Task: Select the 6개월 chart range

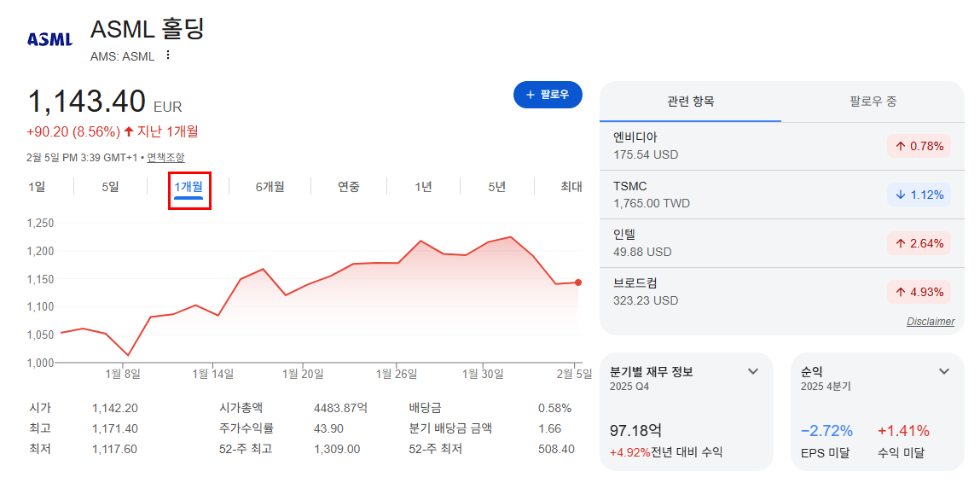Action: pos(270,186)
